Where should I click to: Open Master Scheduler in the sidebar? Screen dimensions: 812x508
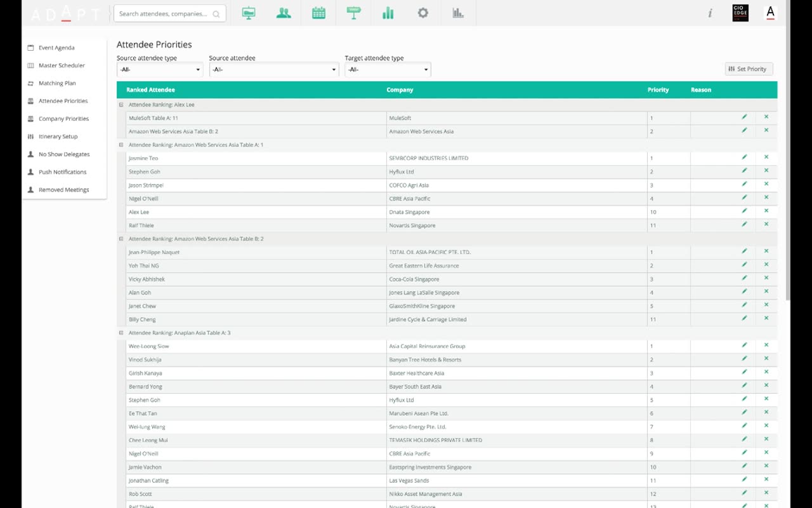(x=62, y=65)
